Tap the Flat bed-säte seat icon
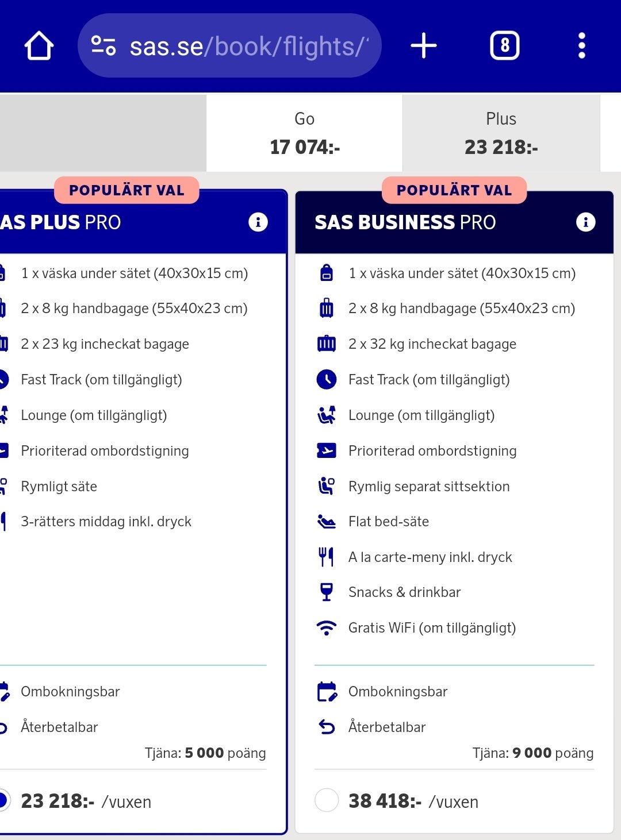This screenshot has height=840, width=621. click(x=327, y=522)
